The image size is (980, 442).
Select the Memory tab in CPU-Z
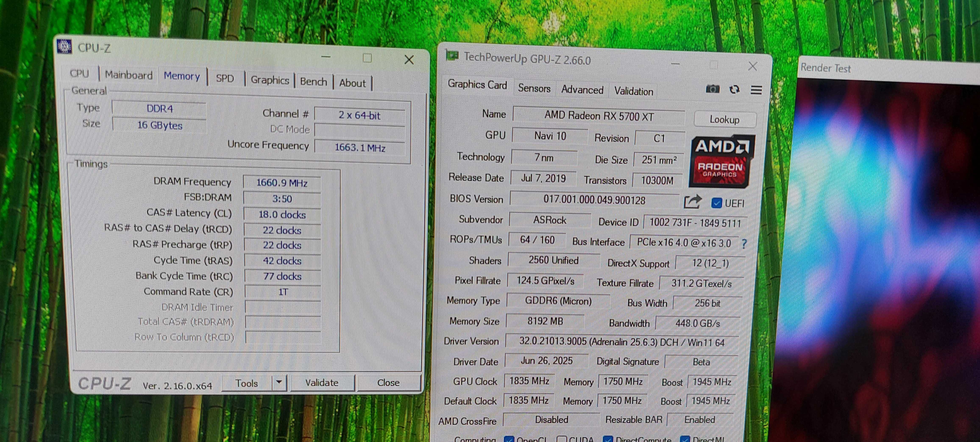click(182, 76)
